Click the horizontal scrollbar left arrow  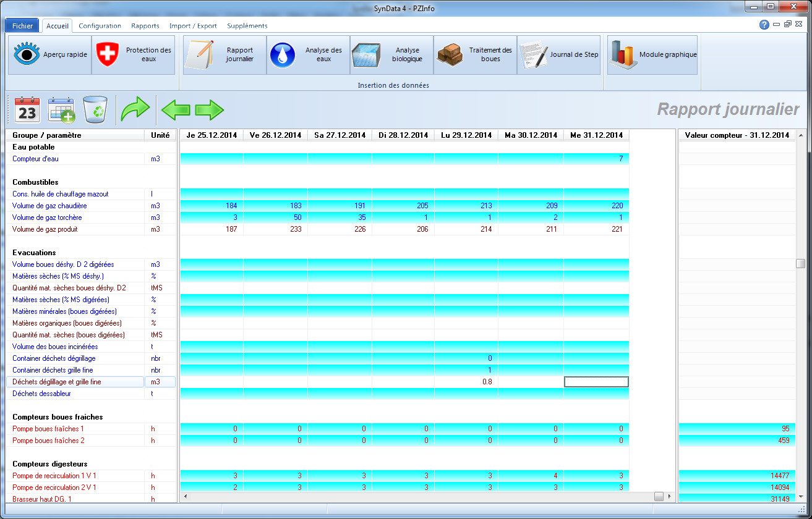(185, 496)
